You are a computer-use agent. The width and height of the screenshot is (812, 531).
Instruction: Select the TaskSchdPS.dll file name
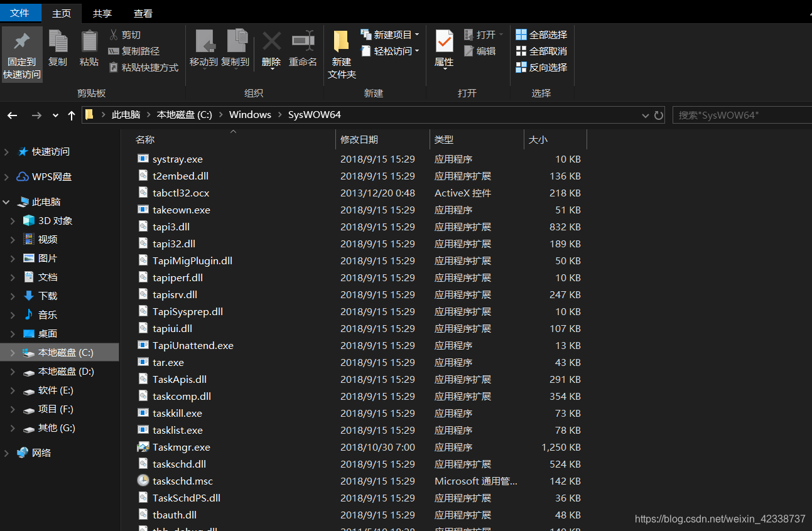187,498
